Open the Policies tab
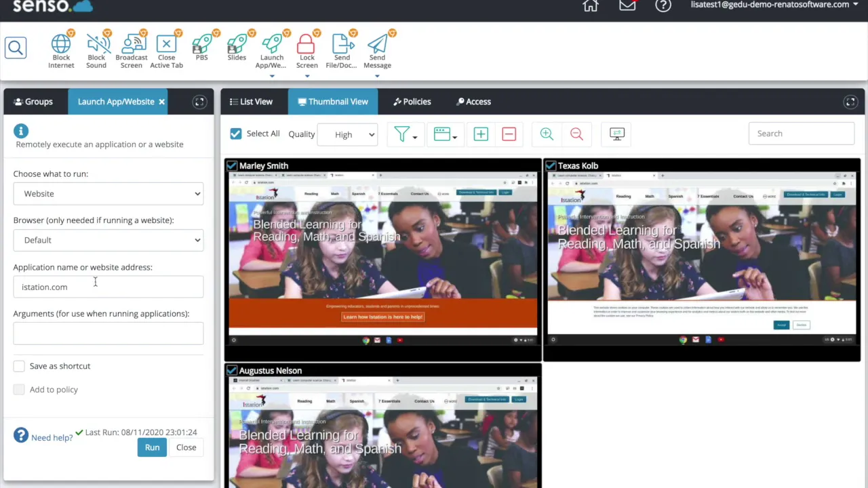 [x=412, y=102]
